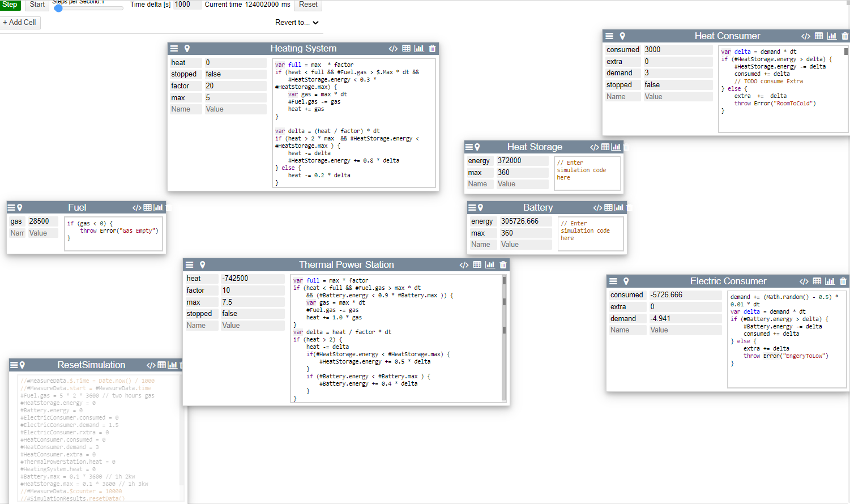Delete the Heating System cell with trash icon

[432, 49]
